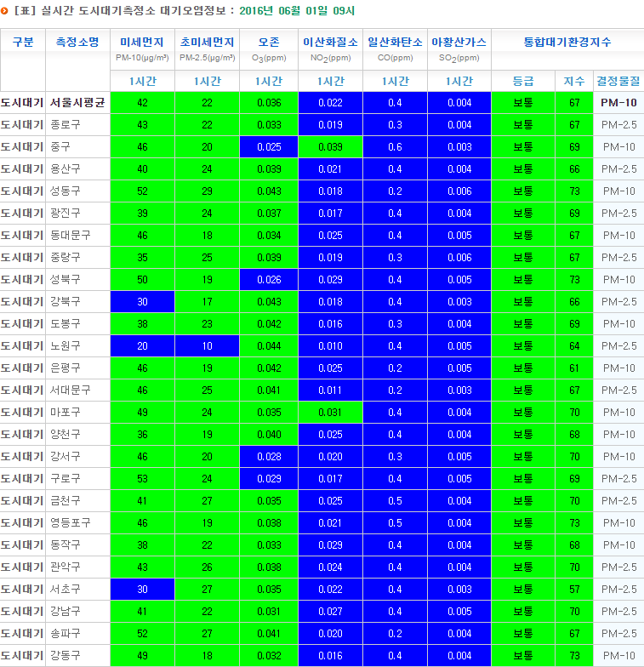Open the 종로구 station row name
Image resolution: width=644 pixels, height=667 pixels.
[66, 124]
